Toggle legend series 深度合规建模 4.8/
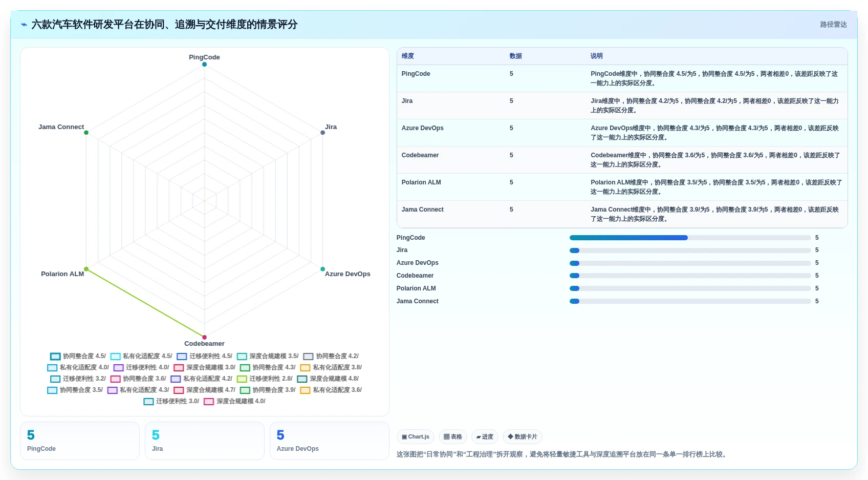This screenshot has height=480, width=868. pyautogui.click(x=328, y=379)
